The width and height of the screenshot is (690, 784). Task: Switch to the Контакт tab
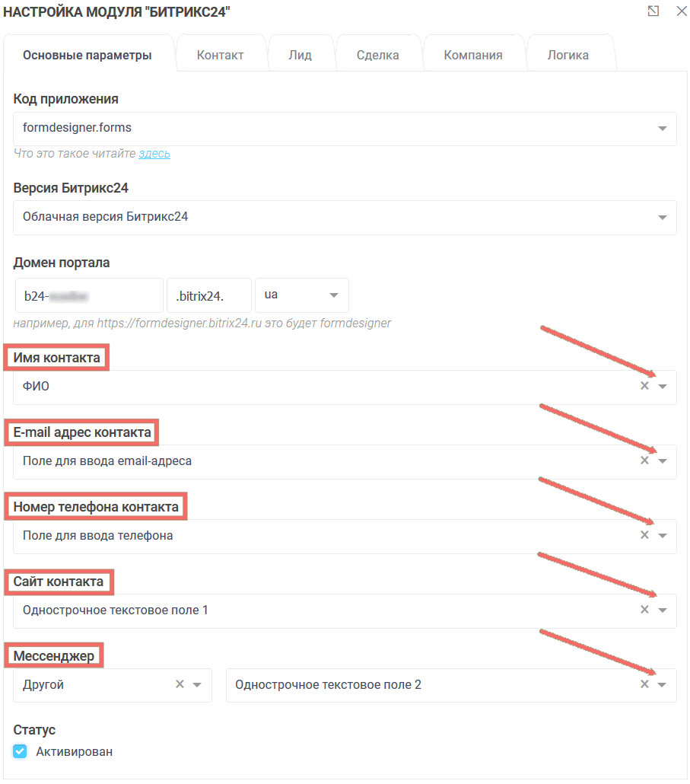pos(220,55)
